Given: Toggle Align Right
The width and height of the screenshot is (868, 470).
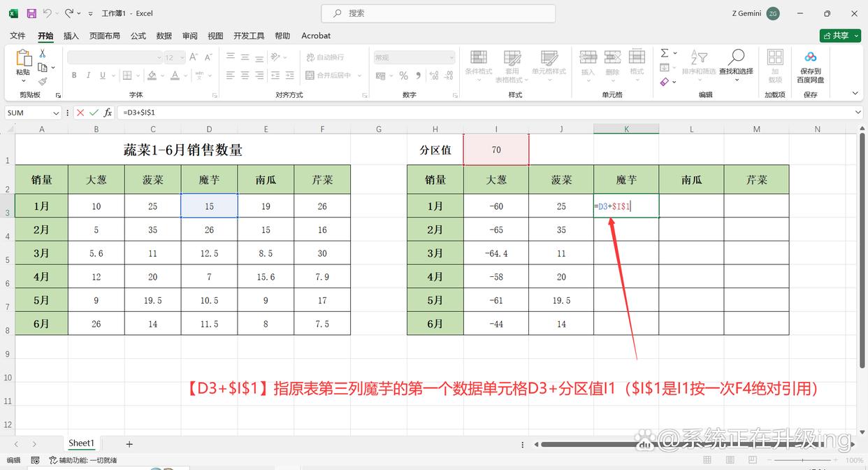Looking at the screenshot, I should [260, 76].
